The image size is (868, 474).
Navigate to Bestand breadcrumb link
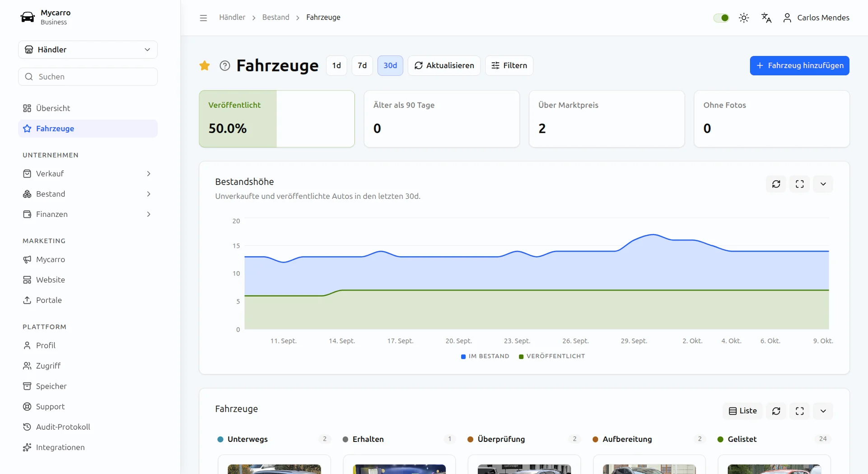tap(275, 17)
